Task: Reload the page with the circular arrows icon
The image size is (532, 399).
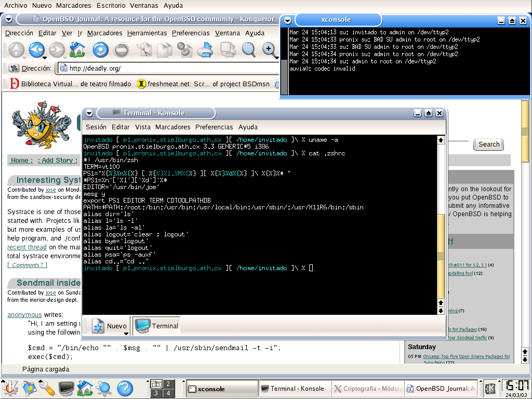Action: (101, 50)
